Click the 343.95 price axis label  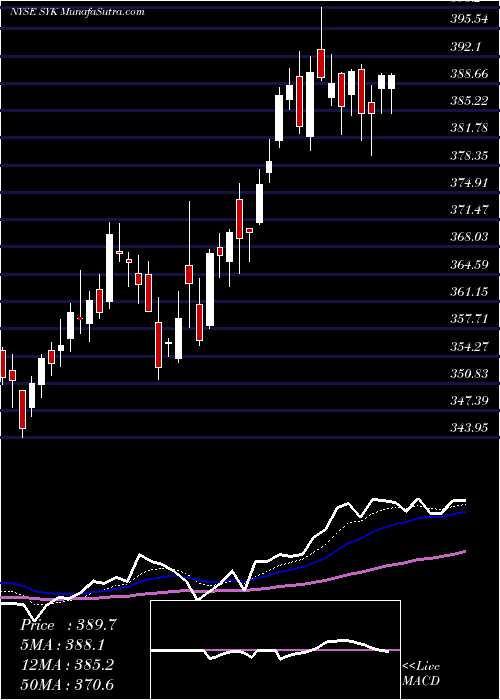click(469, 428)
